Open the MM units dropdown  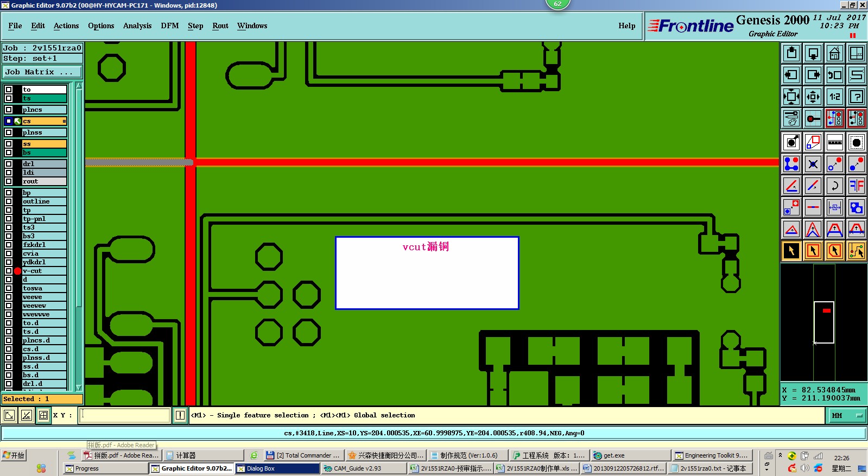click(x=846, y=415)
